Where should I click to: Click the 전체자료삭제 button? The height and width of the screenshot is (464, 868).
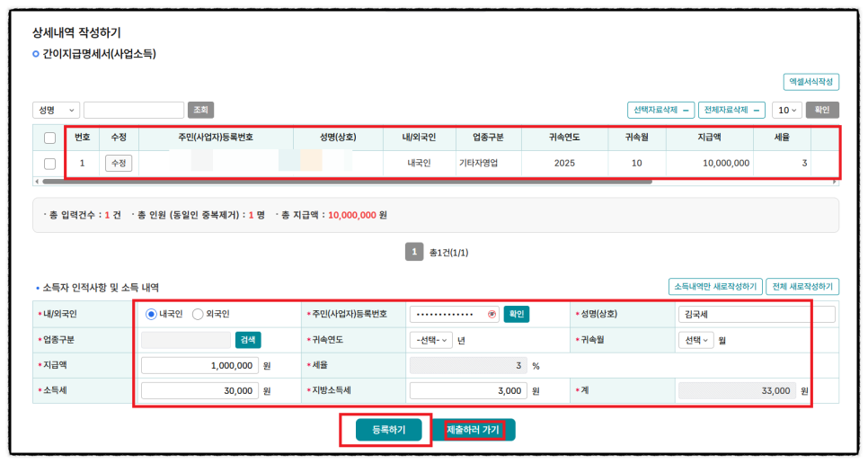(x=731, y=111)
